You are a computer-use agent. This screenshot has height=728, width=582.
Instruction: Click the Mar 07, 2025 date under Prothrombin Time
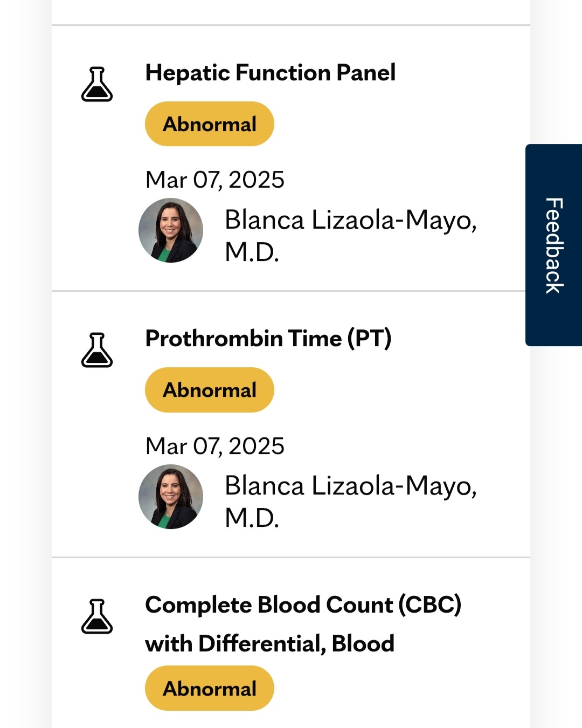click(x=215, y=447)
